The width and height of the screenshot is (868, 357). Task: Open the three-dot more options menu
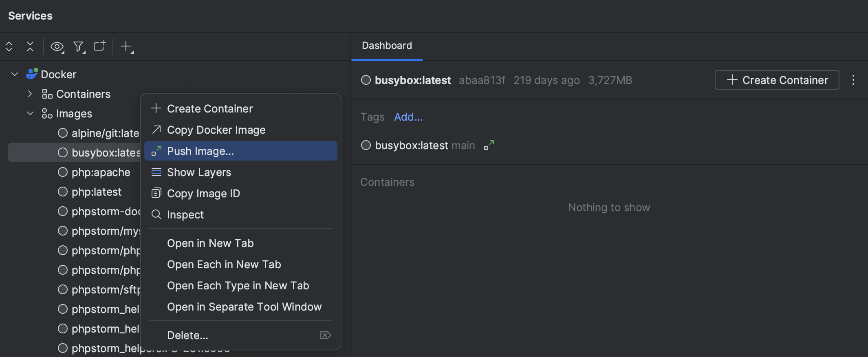coord(853,80)
